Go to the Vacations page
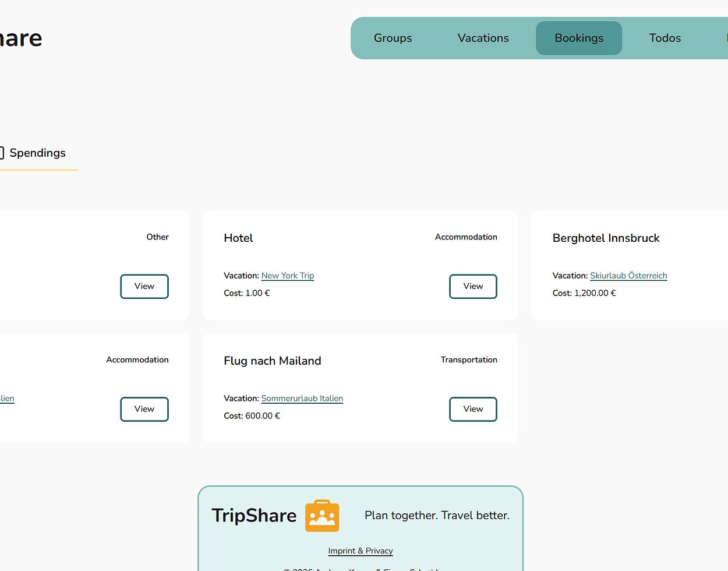 pyautogui.click(x=483, y=38)
